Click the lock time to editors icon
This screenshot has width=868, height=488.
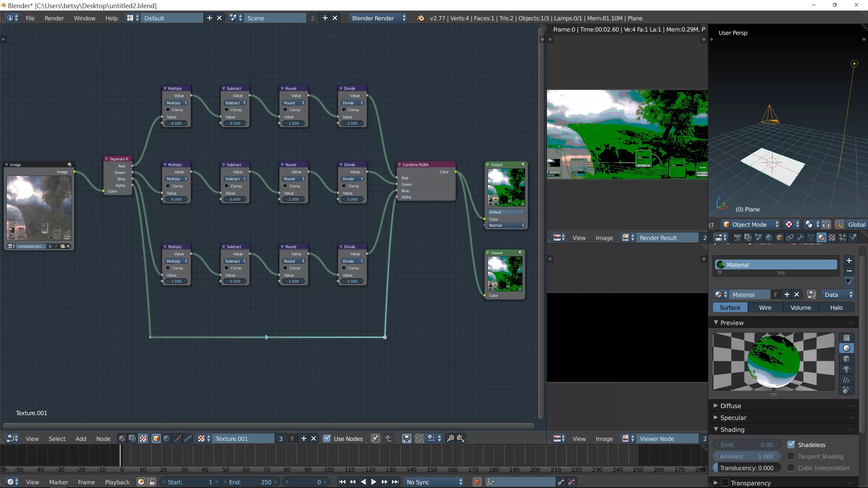152,482
